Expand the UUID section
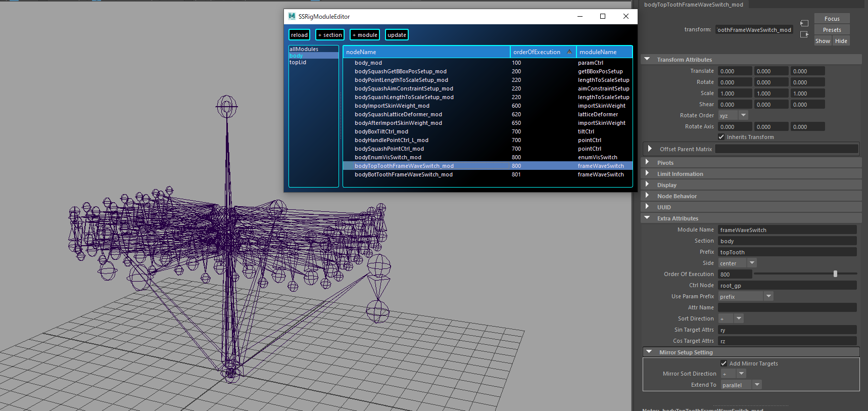 647,207
